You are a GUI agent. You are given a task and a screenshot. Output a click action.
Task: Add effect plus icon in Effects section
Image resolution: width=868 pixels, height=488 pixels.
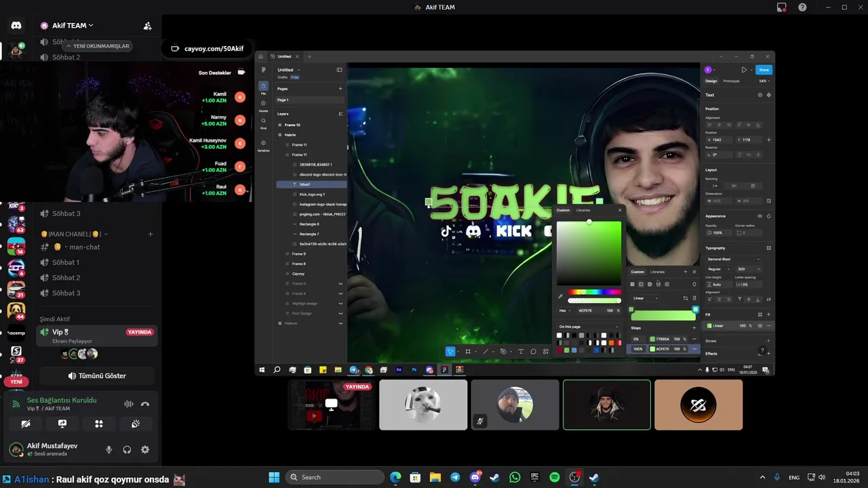(x=768, y=354)
